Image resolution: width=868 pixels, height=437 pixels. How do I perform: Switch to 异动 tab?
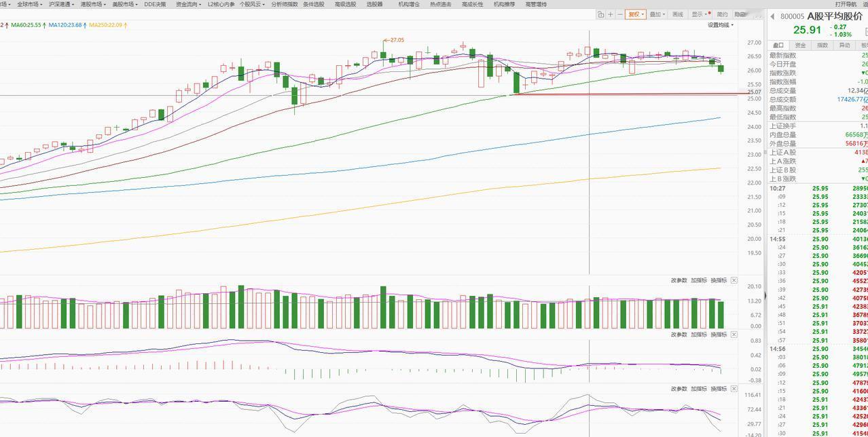[844, 45]
